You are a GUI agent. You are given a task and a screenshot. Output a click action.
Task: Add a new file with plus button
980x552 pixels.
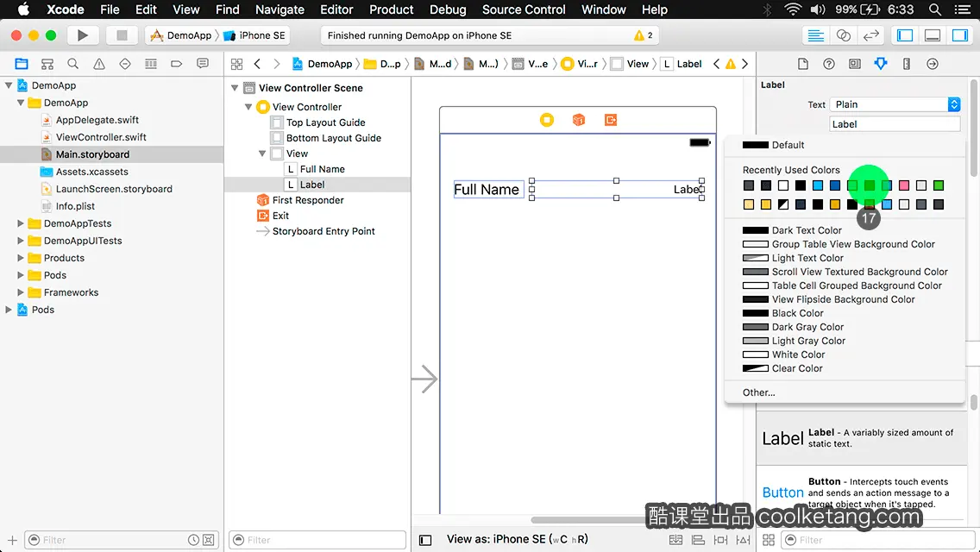tap(12, 540)
